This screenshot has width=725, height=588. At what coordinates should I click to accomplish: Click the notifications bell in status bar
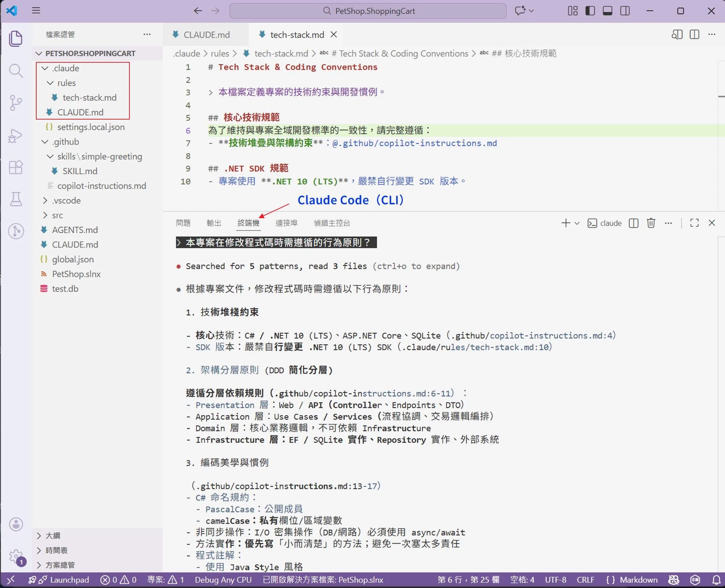(x=716, y=580)
